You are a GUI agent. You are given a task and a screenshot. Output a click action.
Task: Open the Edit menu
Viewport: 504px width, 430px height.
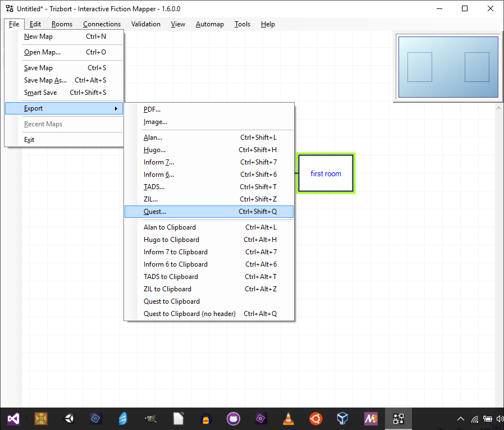tap(35, 24)
